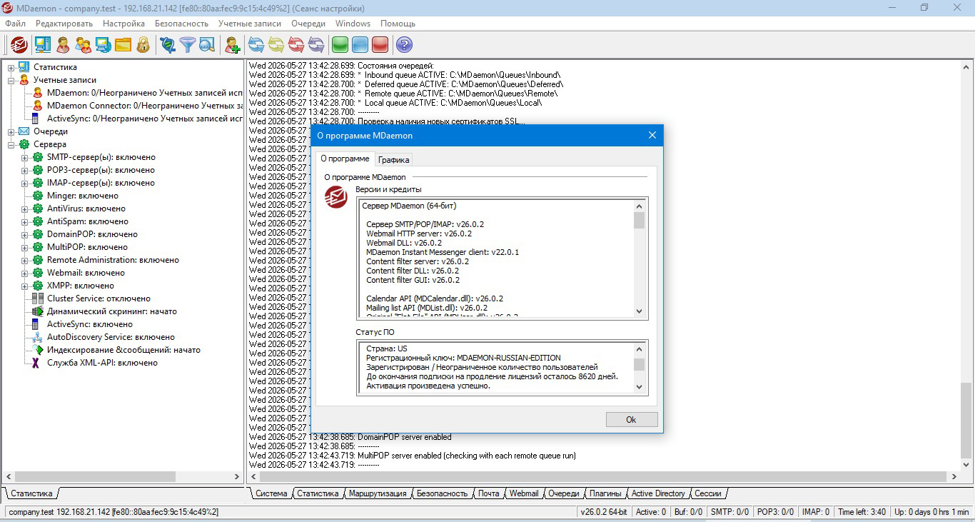This screenshot has height=522, width=980.
Task: Close the О программе MDaemon dialog
Action: pos(652,136)
